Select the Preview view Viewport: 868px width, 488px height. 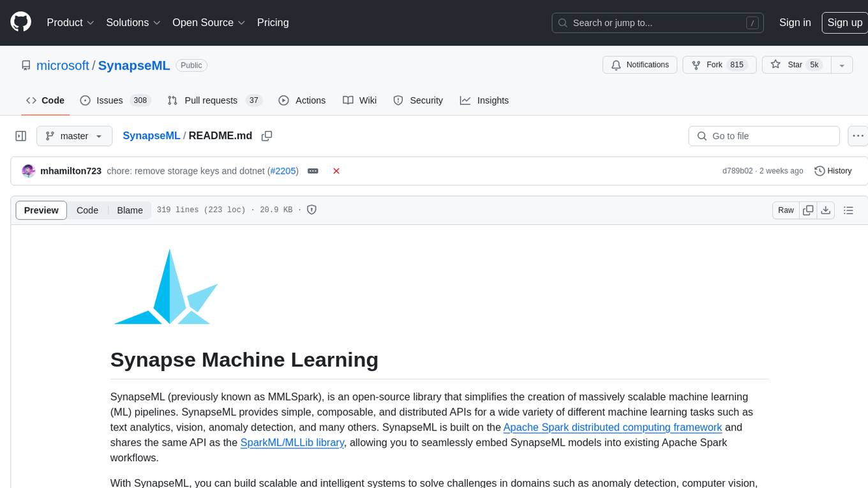click(41, 210)
